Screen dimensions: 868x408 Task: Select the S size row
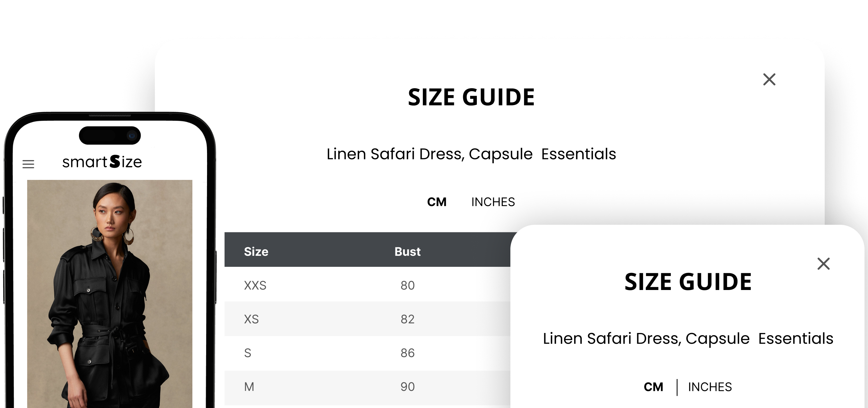367,353
